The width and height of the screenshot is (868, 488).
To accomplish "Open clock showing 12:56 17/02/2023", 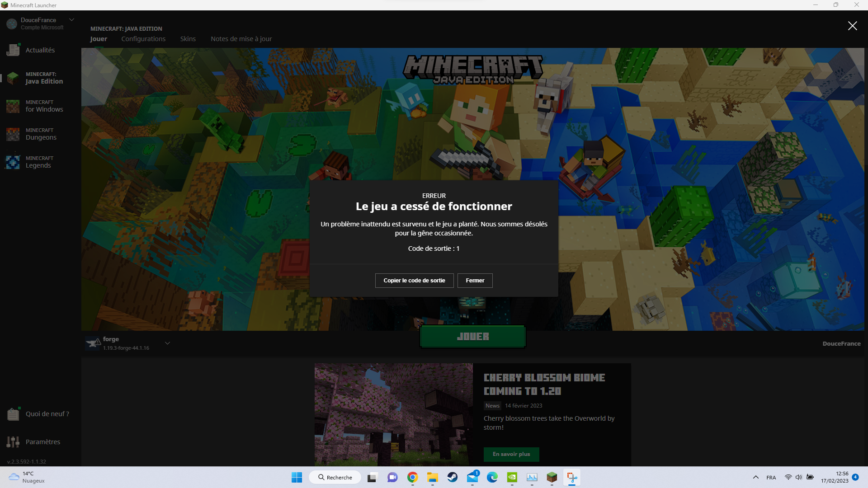I will (x=835, y=478).
